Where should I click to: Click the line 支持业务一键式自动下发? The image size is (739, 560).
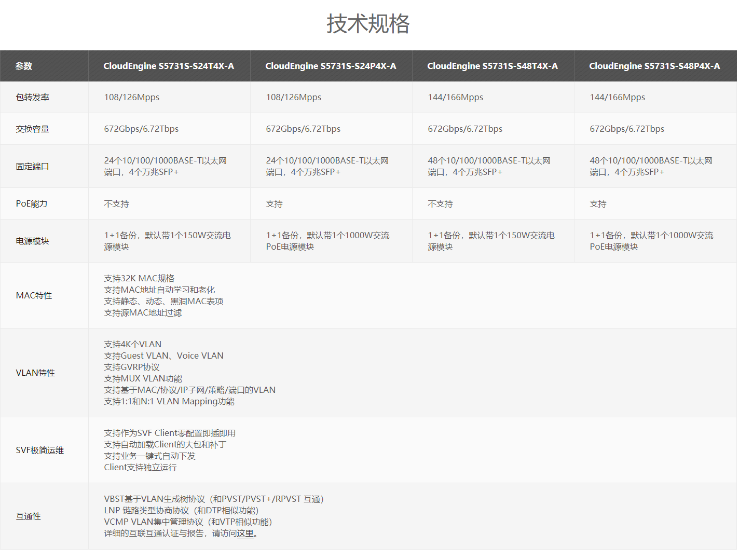149,456
